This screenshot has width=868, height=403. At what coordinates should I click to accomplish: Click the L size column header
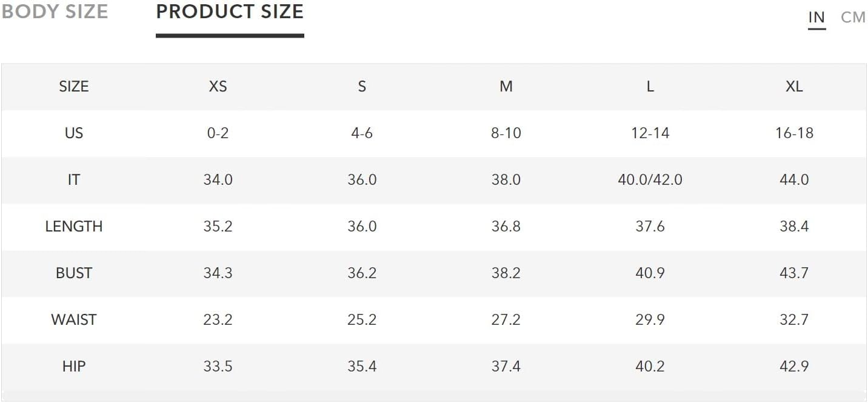point(650,87)
